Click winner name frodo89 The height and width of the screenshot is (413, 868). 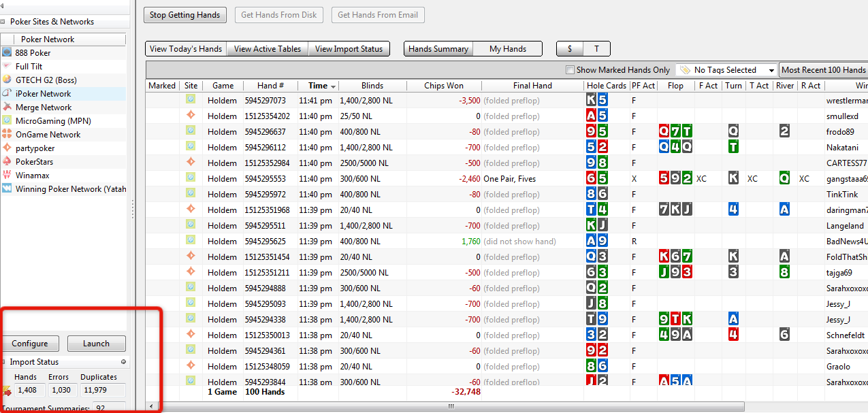point(841,132)
